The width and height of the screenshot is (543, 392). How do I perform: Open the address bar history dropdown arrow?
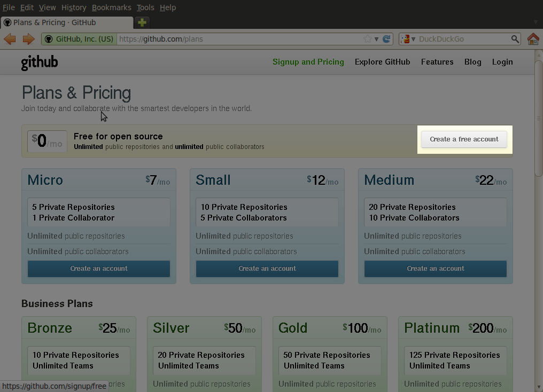click(376, 39)
